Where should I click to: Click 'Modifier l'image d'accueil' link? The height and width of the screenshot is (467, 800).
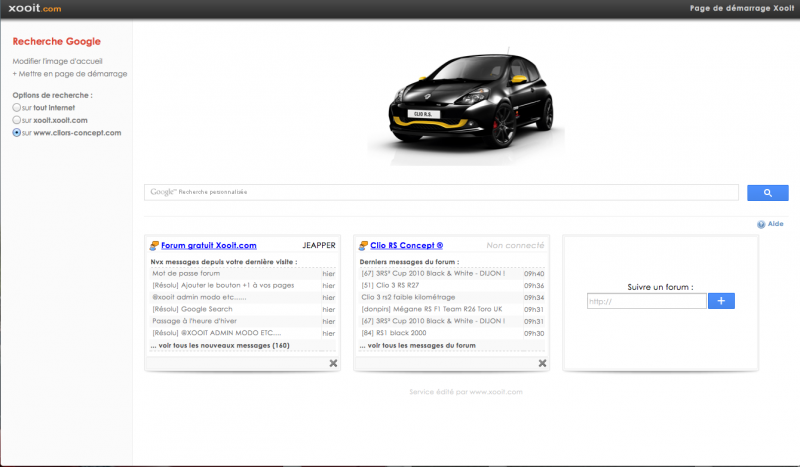coord(58,61)
